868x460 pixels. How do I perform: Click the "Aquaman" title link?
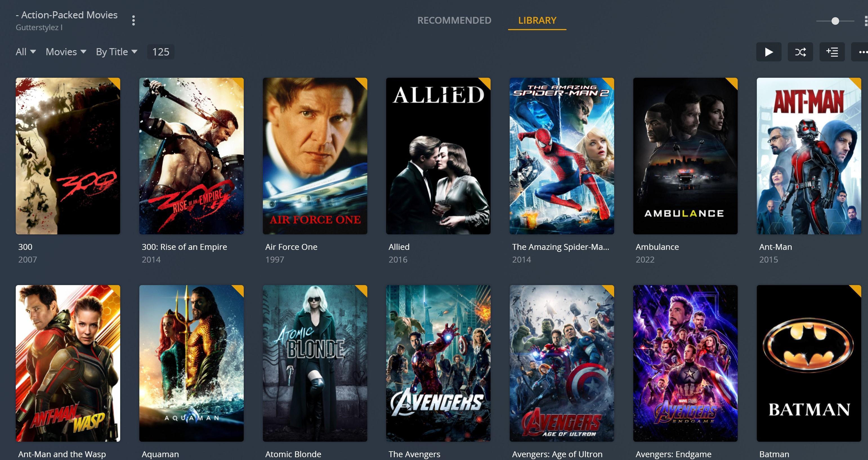[x=160, y=454]
